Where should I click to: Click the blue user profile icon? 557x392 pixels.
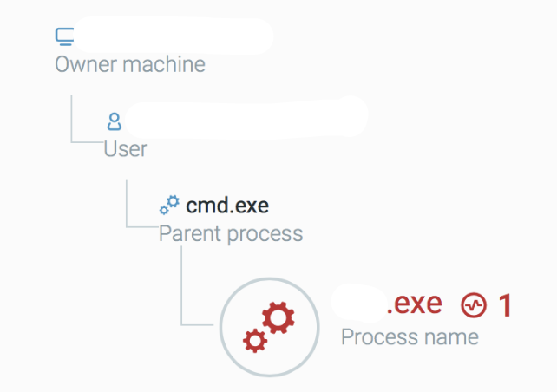click(x=114, y=121)
